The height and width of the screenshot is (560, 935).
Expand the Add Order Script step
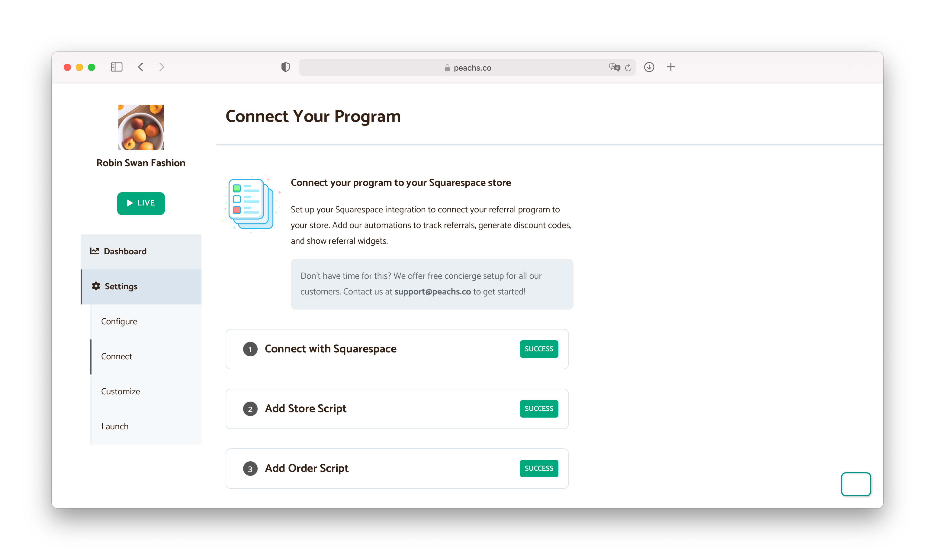click(x=307, y=468)
